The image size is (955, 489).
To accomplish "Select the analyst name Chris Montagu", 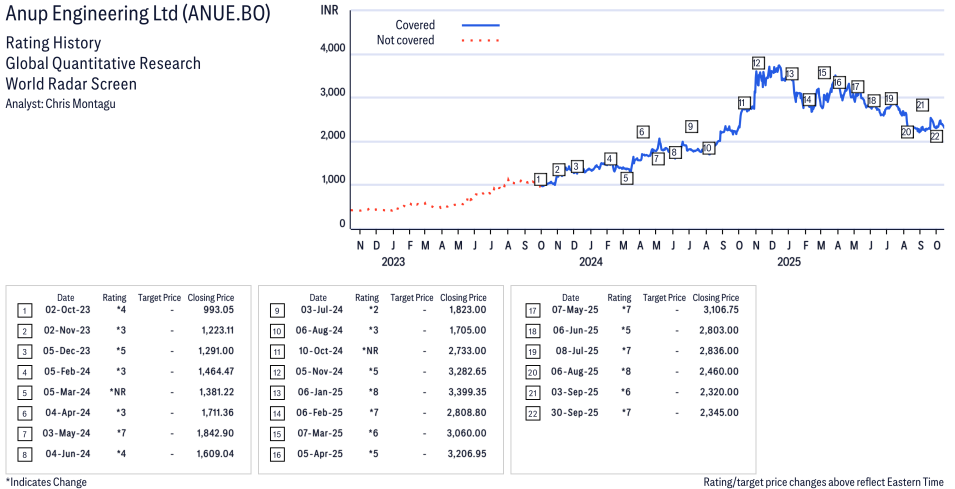I will tap(87, 103).
